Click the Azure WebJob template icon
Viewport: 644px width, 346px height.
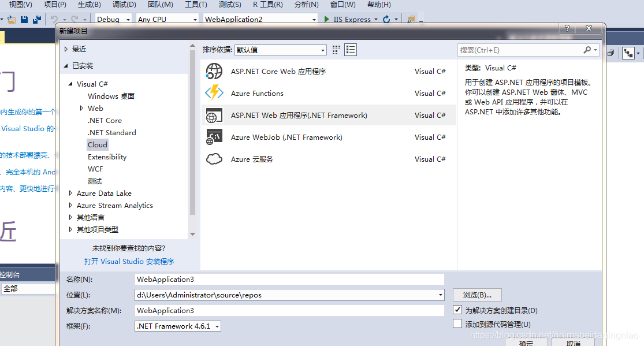click(214, 137)
